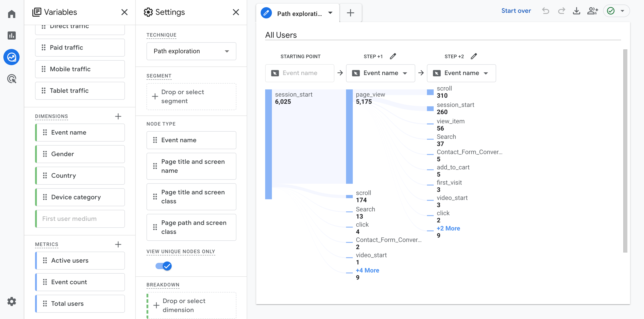
Task: Open the green checkmark status dropdown
Action: 616,11
